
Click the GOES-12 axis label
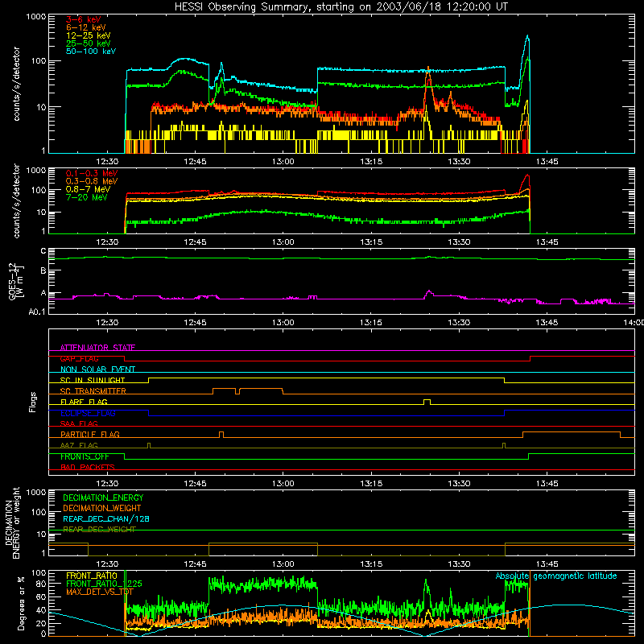(x=16, y=281)
